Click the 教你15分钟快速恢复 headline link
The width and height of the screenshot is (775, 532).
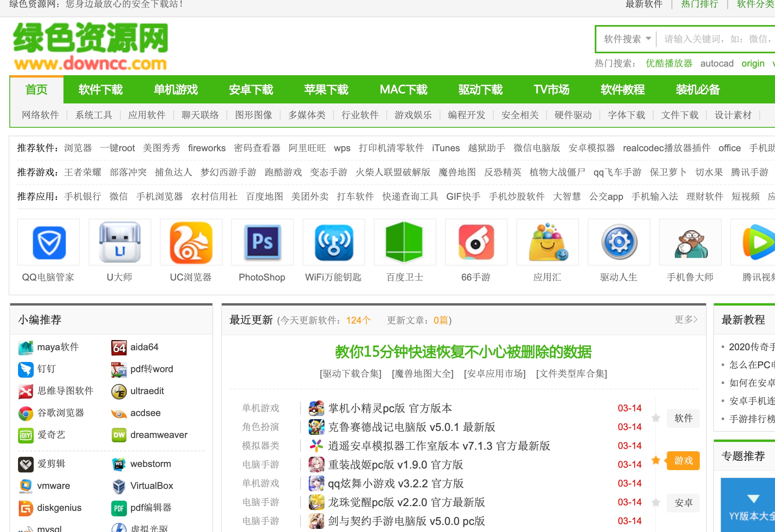click(x=464, y=352)
